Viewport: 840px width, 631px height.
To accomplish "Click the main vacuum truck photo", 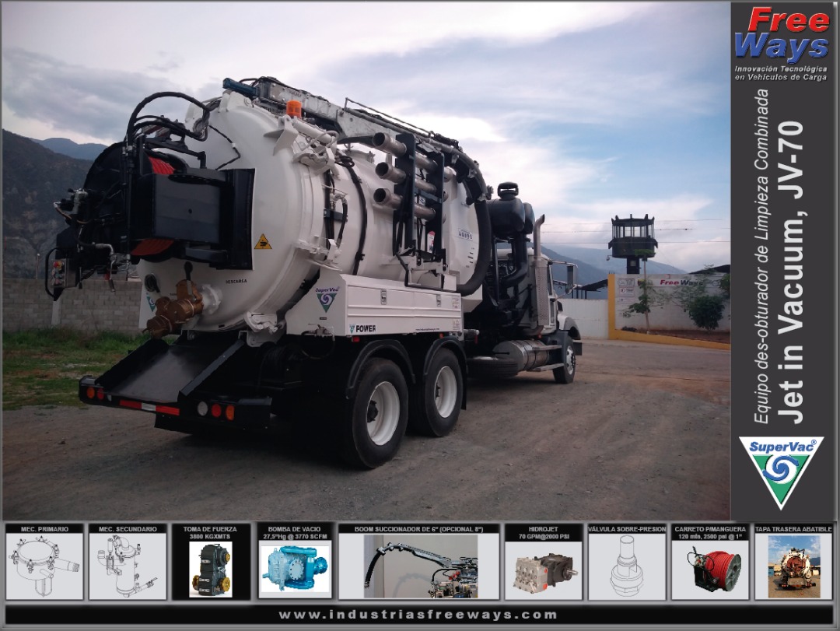I will point(366,261).
